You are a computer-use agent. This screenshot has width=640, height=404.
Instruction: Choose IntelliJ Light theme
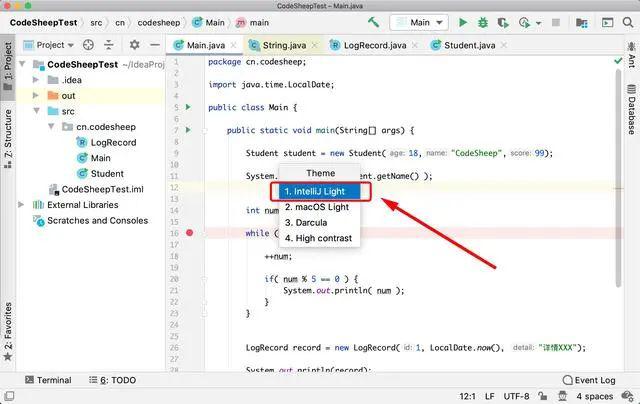(x=320, y=191)
